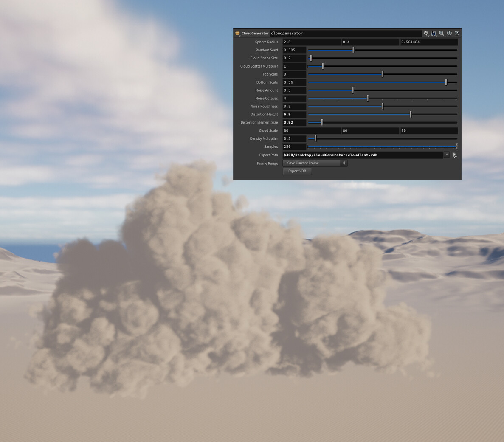Viewport: 504px width, 442px height.
Task: Click the Samples slider handle
Action: 456,146
